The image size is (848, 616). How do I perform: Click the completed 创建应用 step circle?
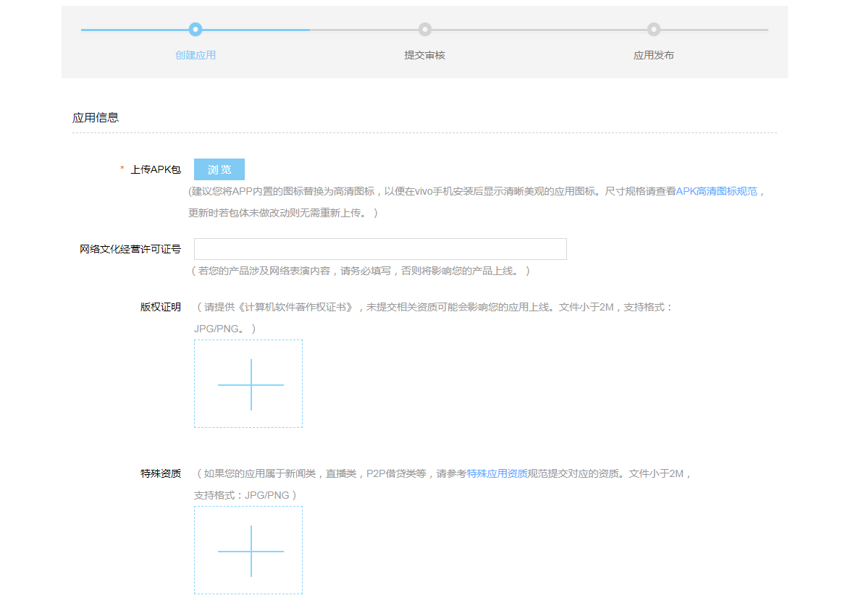click(x=195, y=30)
